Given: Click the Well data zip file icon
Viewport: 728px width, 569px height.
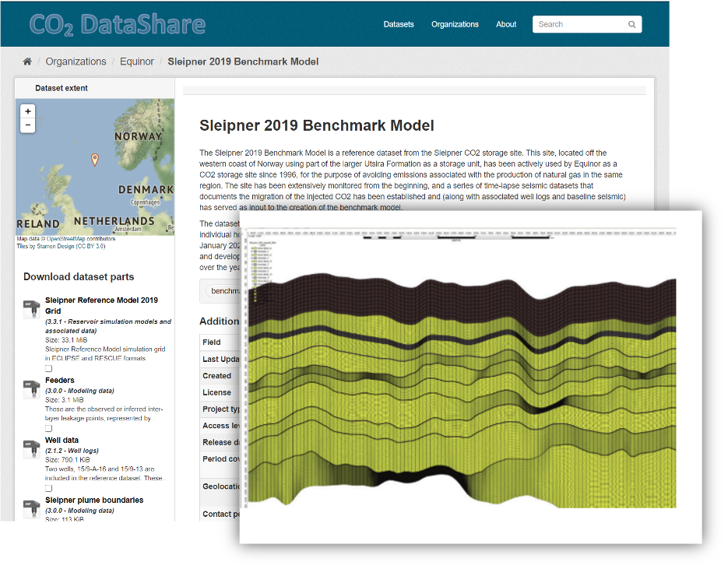Looking at the screenshot, I should click(x=31, y=448).
